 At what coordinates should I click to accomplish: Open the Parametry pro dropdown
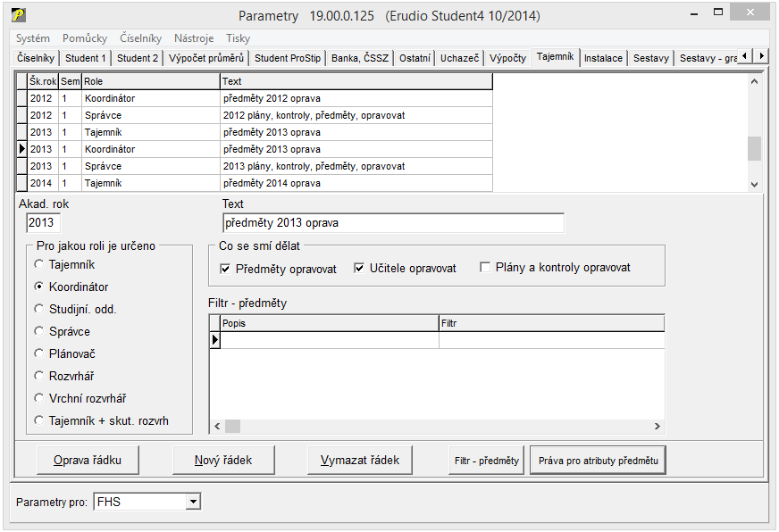pos(193,503)
